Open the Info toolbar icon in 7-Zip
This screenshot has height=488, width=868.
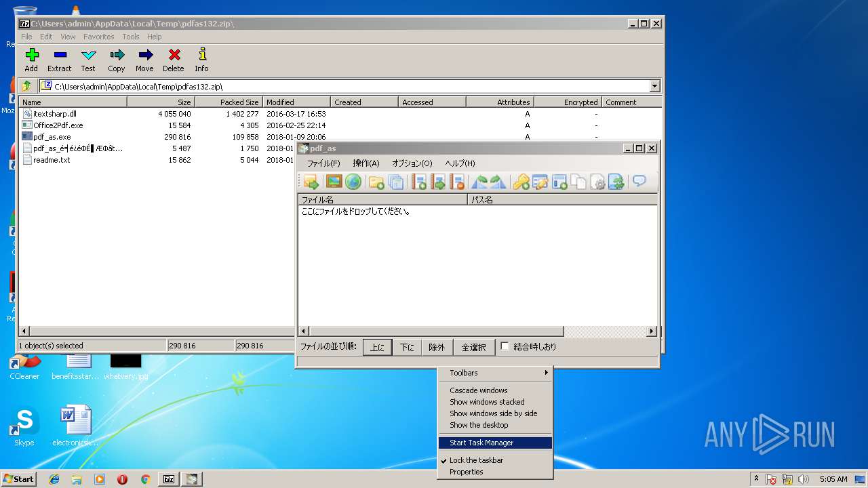[x=201, y=60]
